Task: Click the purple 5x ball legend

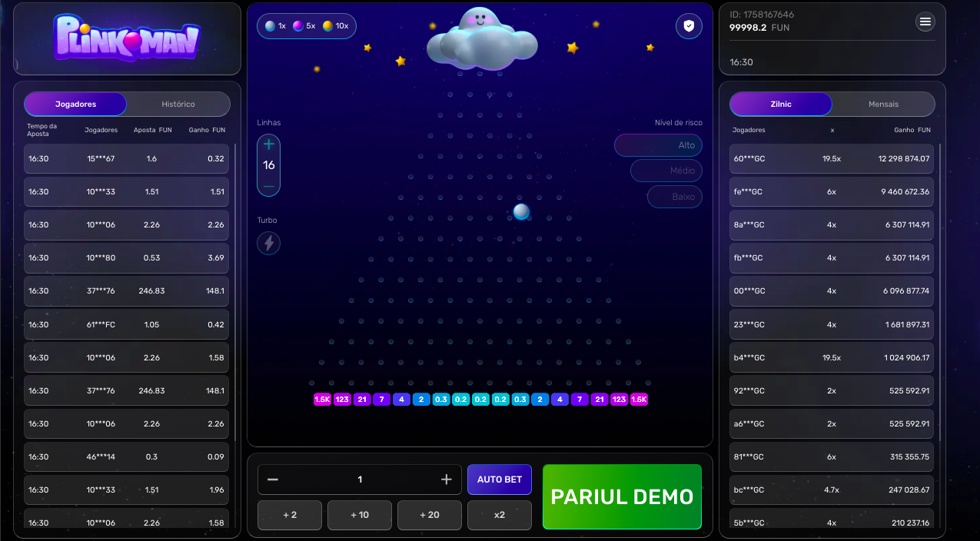Action: (304, 26)
